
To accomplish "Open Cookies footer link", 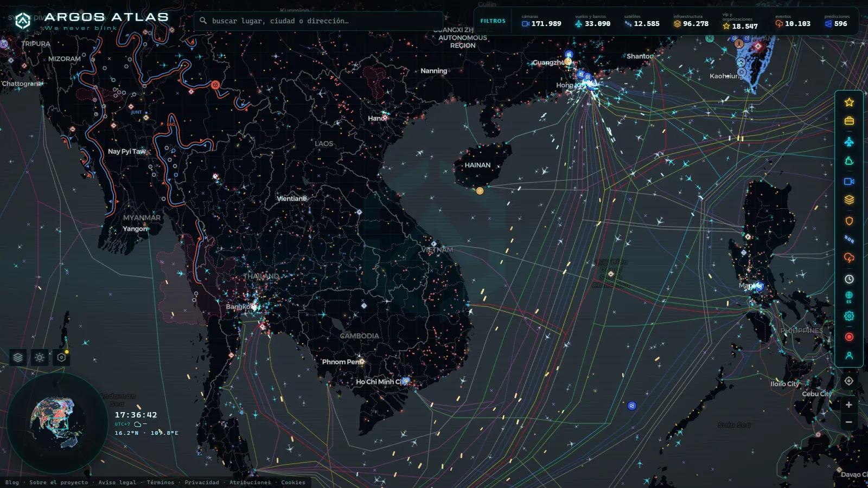I will 293,483.
